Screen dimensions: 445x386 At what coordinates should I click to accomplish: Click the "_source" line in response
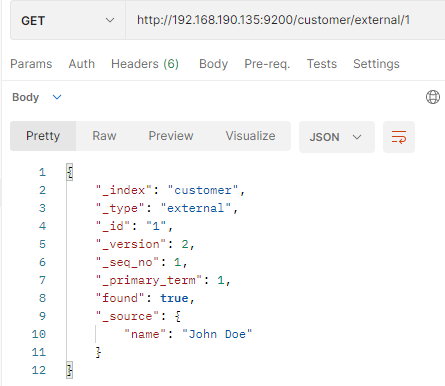[x=138, y=316]
